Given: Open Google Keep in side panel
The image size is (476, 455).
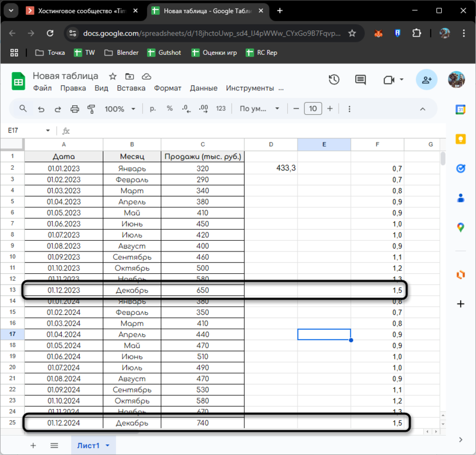Looking at the screenshot, I should click(x=461, y=139).
